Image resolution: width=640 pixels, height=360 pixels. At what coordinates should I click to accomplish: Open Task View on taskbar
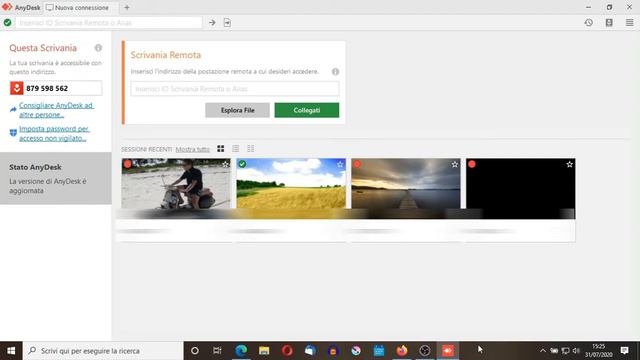click(x=217, y=351)
